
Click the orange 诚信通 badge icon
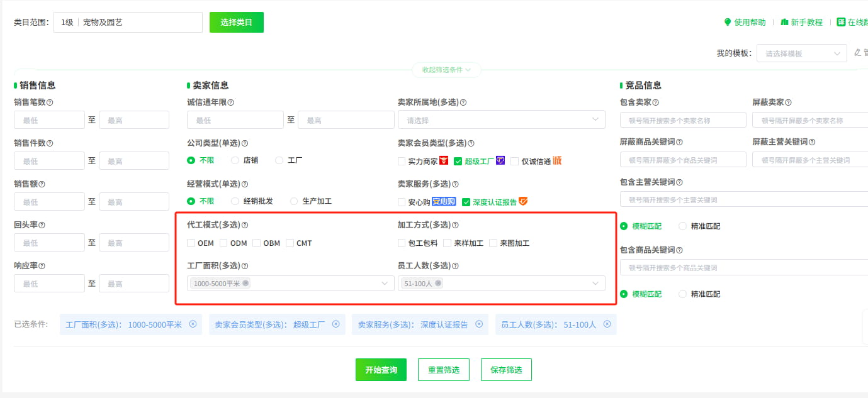(556, 160)
